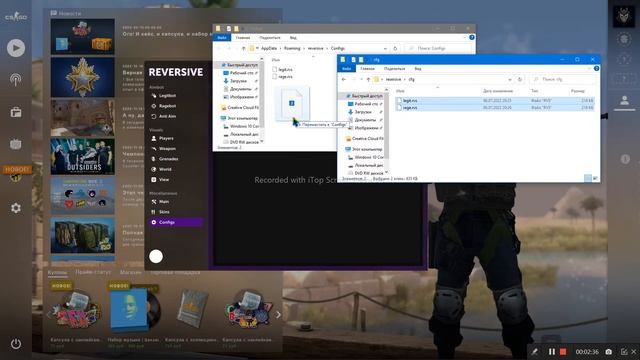Open CS:GO settings gear icon

click(16, 208)
